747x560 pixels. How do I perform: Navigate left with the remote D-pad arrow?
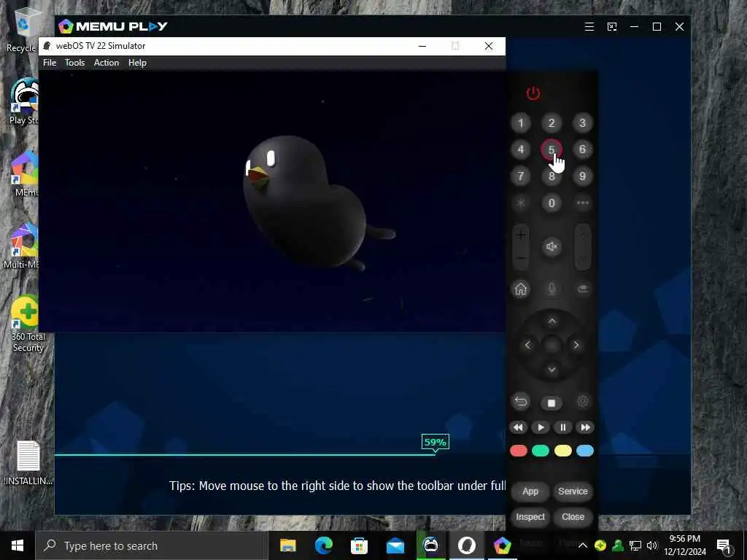(x=527, y=345)
